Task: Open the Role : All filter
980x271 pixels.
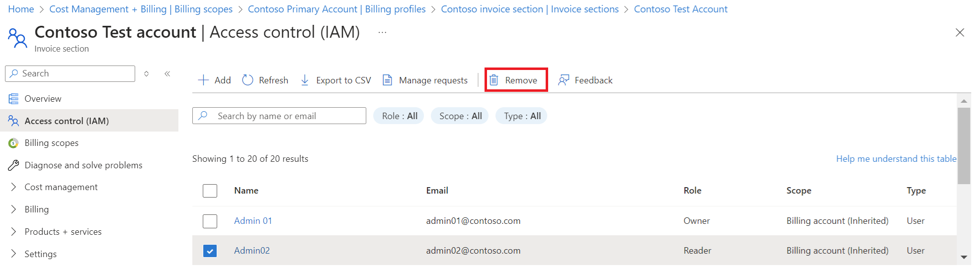Action: pos(399,116)
